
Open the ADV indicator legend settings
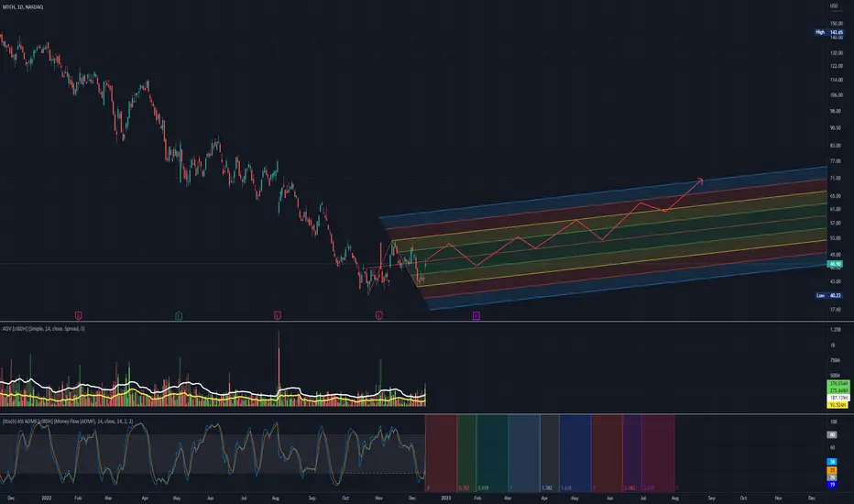click(44, 329)
